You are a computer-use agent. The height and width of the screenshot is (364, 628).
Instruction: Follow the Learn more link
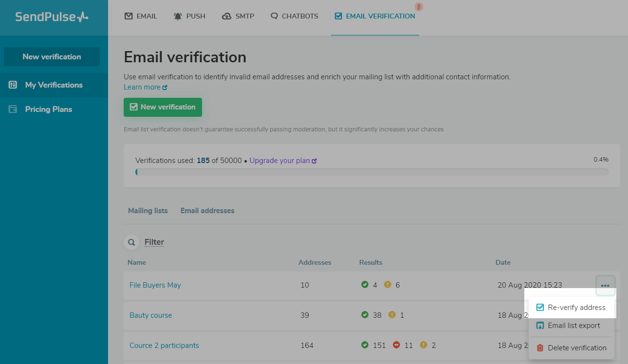point(146,87)
